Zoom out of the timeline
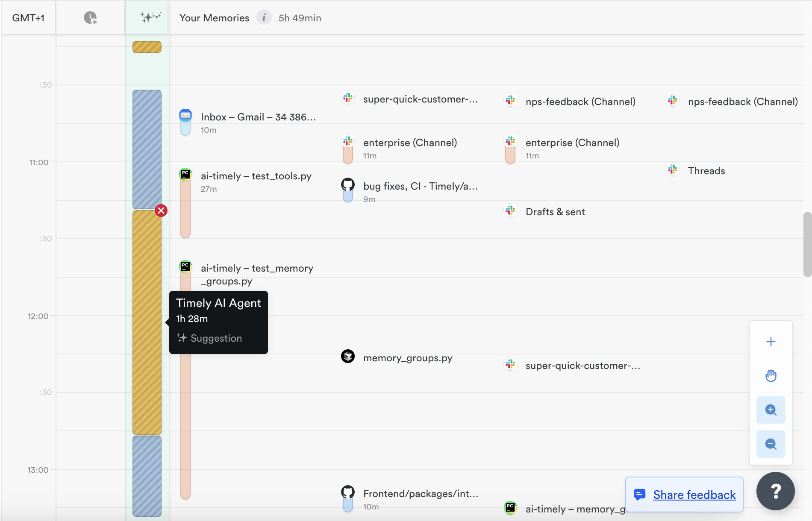The width and height of the screenshot is (812, 521). pyautogui.click(x=771, y=444)
